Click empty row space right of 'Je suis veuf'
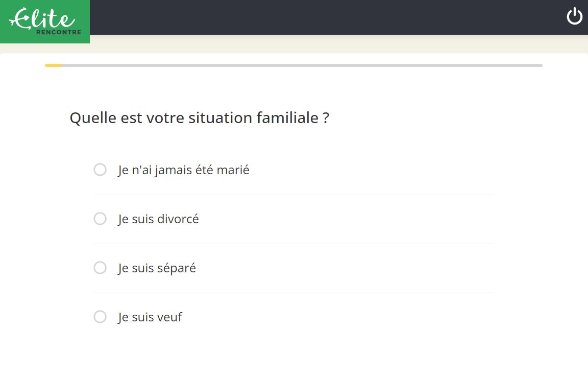The height and width of the screenshot is (375, 588). (x=337, y=317)
